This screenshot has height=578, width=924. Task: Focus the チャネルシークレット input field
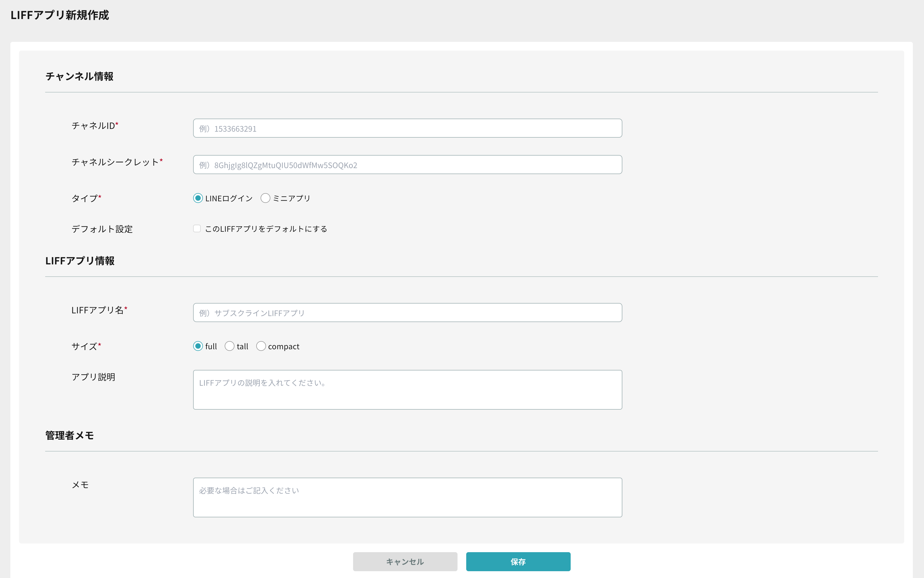[x=407, y=164]
